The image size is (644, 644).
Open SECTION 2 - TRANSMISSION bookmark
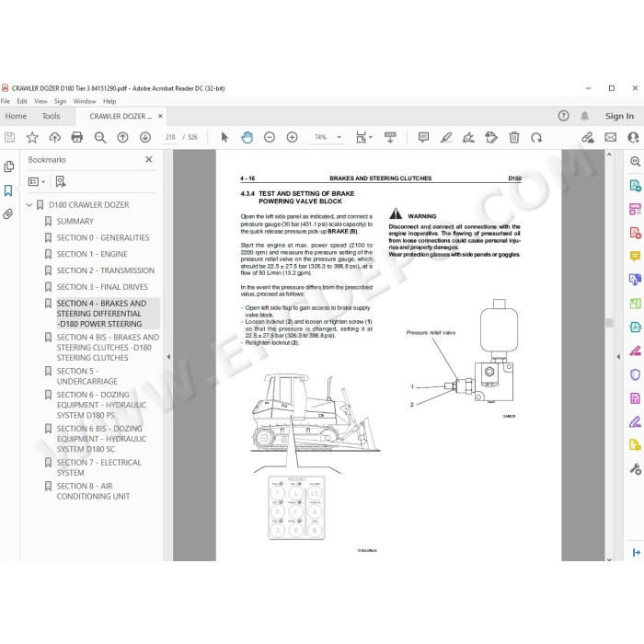106,270
